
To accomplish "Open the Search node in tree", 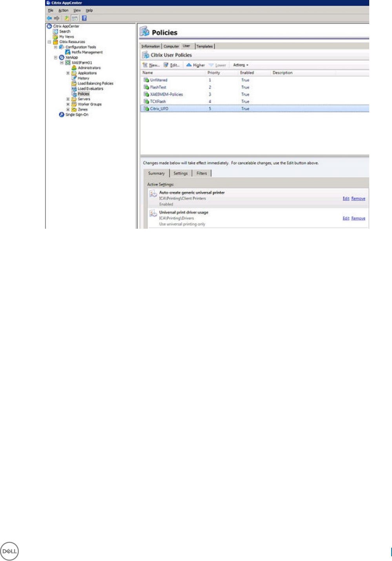I will pos(65,31).
